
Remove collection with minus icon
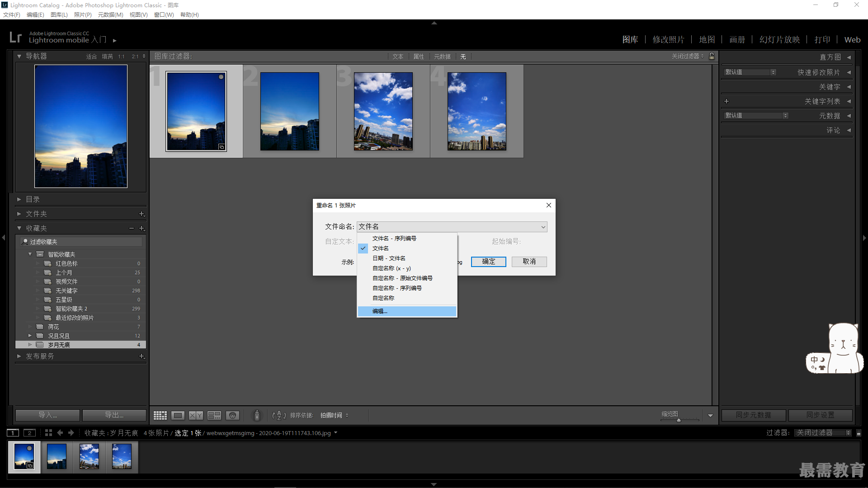point(131,228)
